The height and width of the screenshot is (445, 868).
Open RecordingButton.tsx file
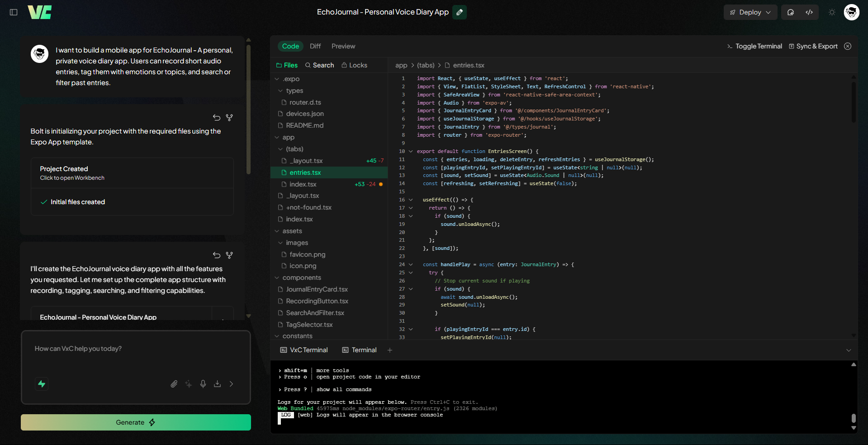(329, 301)
